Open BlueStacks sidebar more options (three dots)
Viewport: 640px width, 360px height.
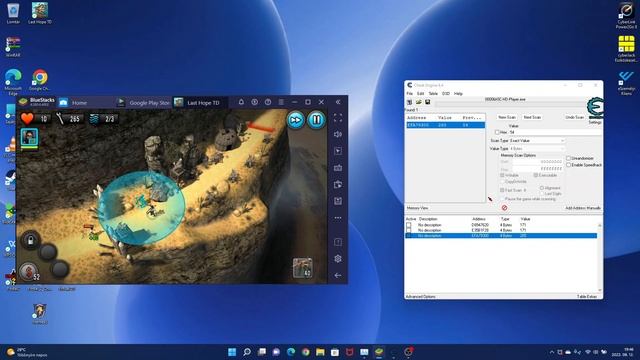[338, 218]
